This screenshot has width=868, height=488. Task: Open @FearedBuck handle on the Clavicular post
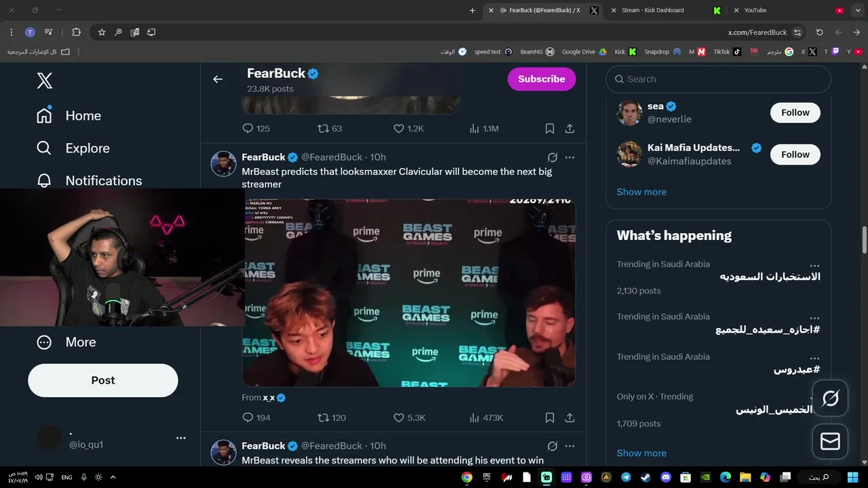332,157
